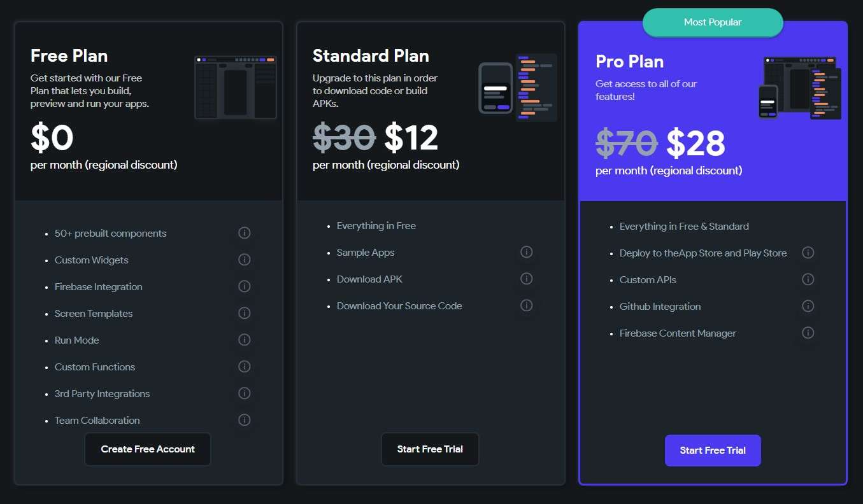
Task: Show Custom APIs info icon
Action: tap(808, 279)
